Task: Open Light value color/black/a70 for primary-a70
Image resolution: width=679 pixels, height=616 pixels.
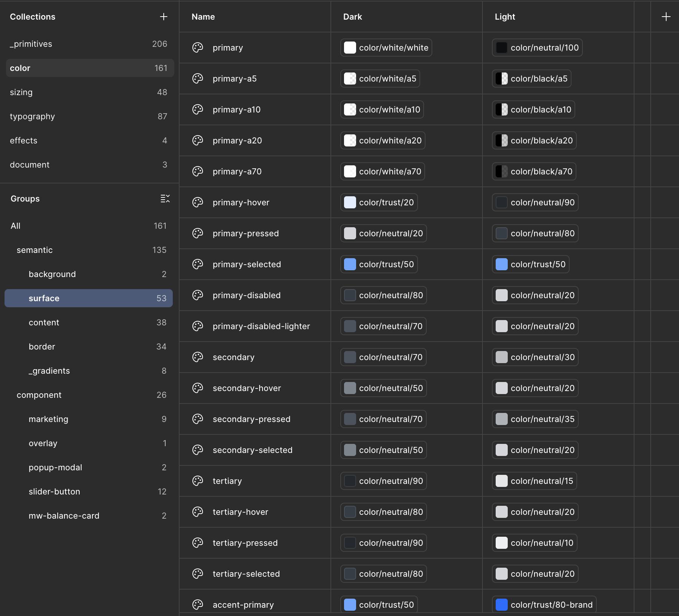Action: 534,171
